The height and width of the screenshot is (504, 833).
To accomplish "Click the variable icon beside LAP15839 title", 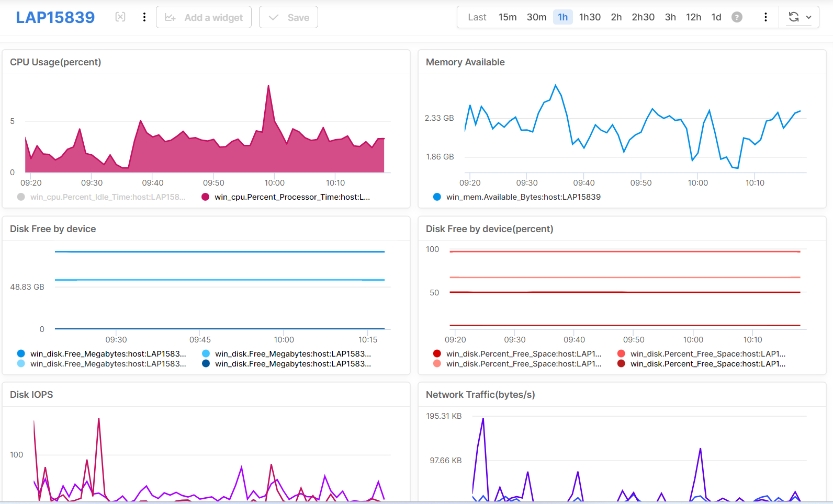I will (x=120, y=17).
